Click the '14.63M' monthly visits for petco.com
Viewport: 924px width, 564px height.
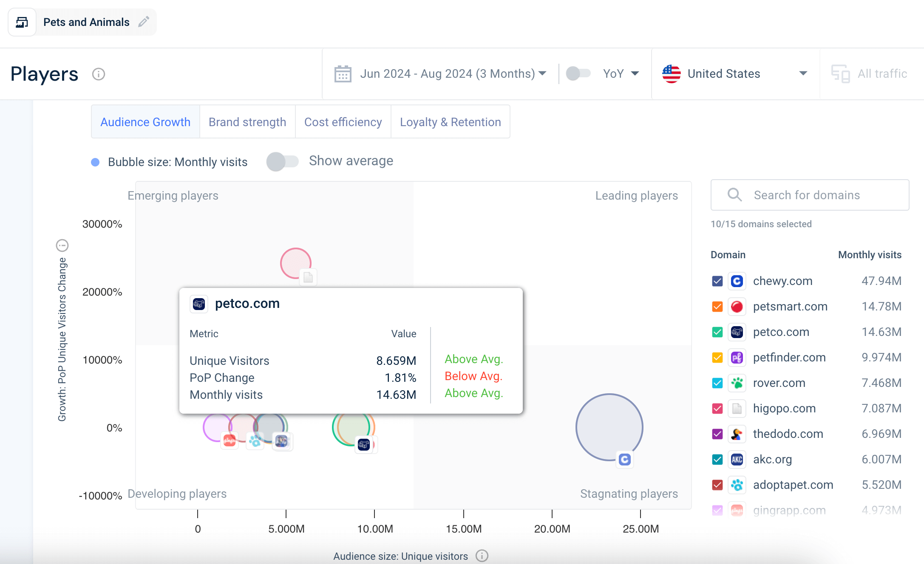(x=881, y=332)
